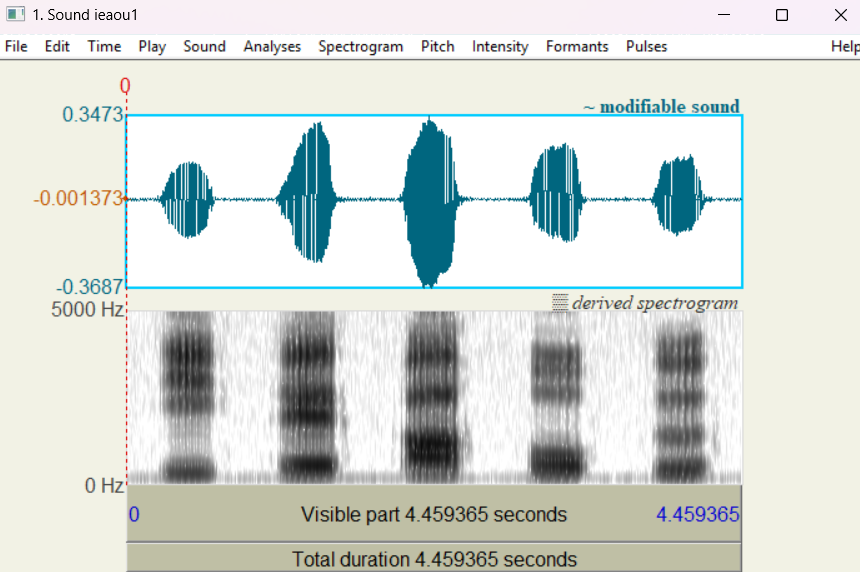Open the Intensity menu
This screenshot has width=860, height=572.
click(500, 47)
